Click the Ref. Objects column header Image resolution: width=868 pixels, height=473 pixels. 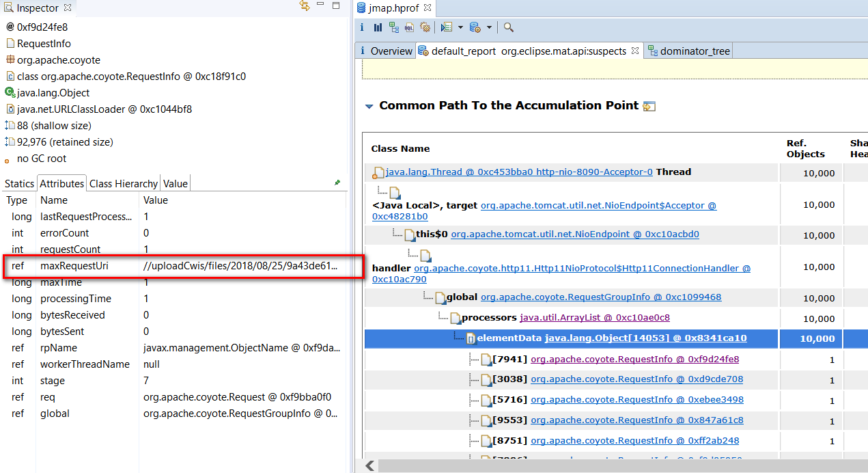806,148
